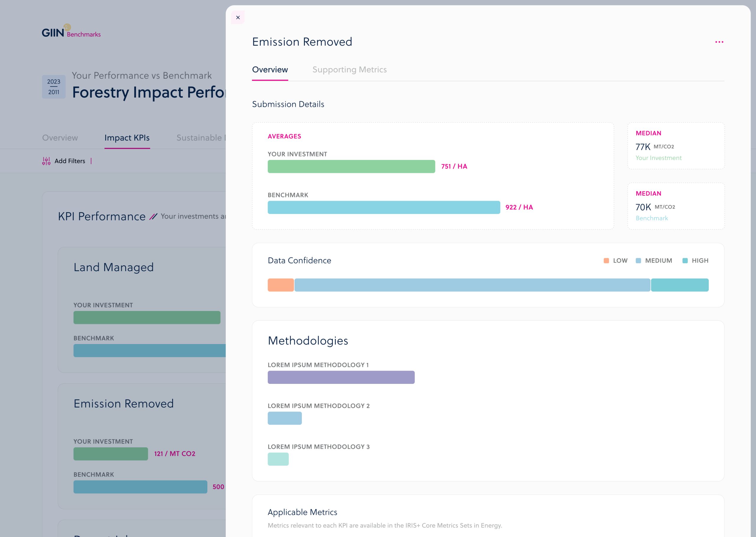Click the background Emission Removed Benchmark bar

(140, 487)
